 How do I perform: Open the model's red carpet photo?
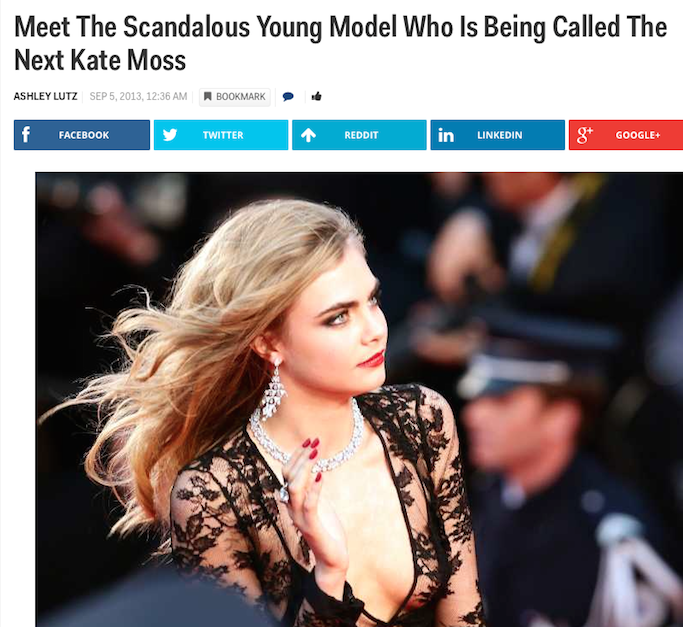(359, 400)
